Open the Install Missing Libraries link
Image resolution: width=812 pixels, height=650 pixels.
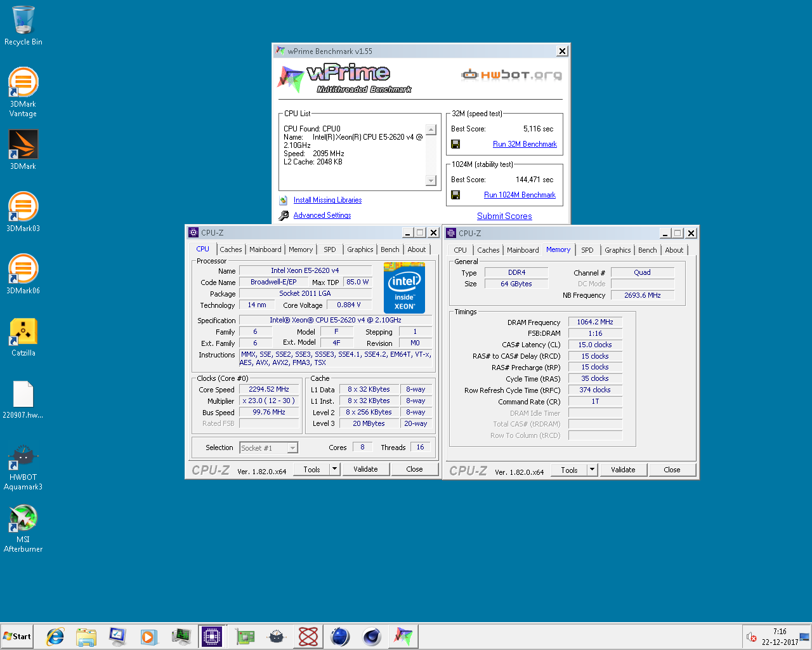point(327,200)
